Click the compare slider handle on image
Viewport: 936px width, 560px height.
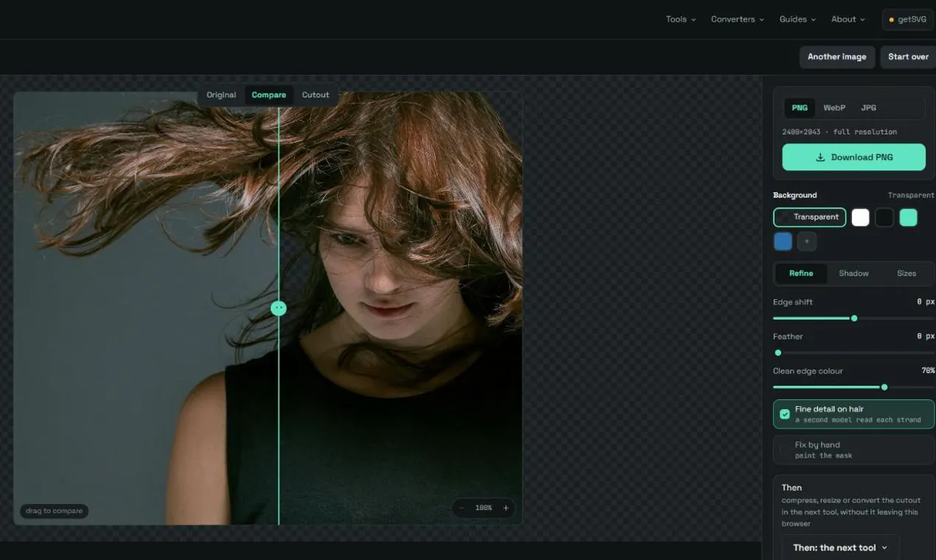[x=279, y=308]
